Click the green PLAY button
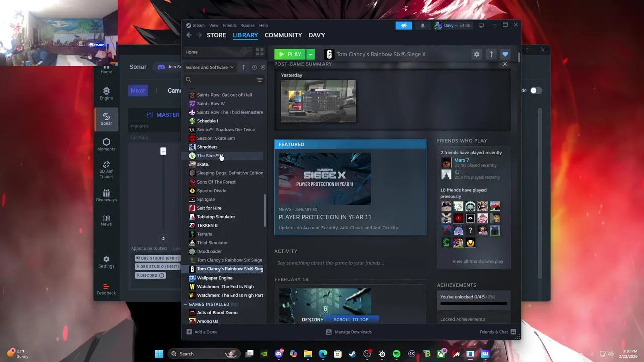This screenshot has height=362, width=644. pos(290,54)
